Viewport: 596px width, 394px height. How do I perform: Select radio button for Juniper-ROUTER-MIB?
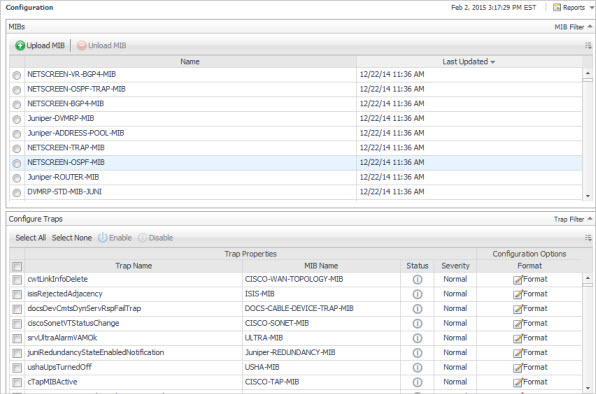[x=17, y=178]
